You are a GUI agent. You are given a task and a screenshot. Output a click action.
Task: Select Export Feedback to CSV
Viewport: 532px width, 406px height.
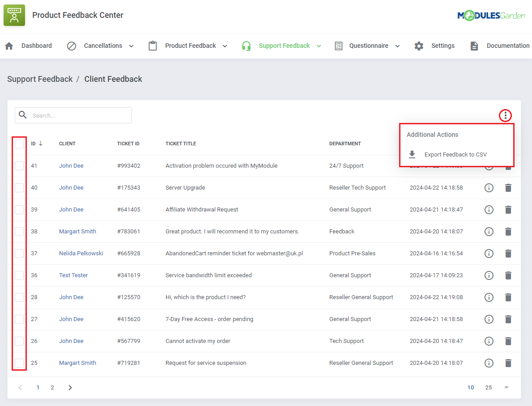click(455, 155)
